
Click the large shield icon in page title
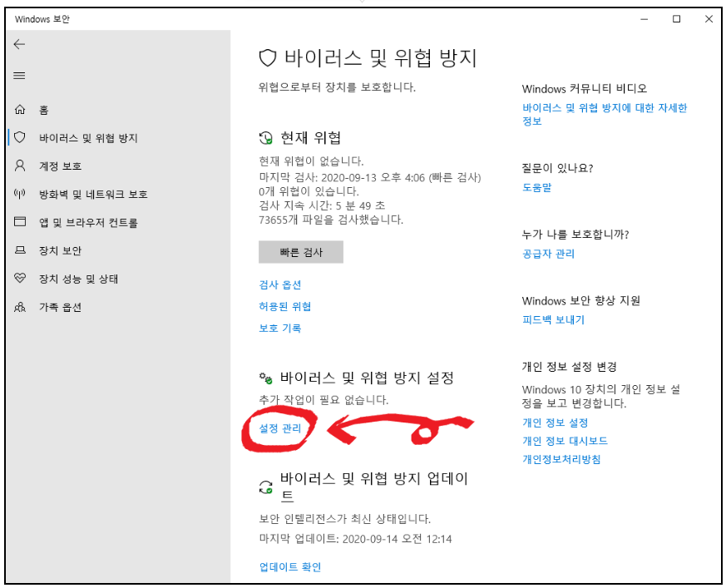pos(268,58)
